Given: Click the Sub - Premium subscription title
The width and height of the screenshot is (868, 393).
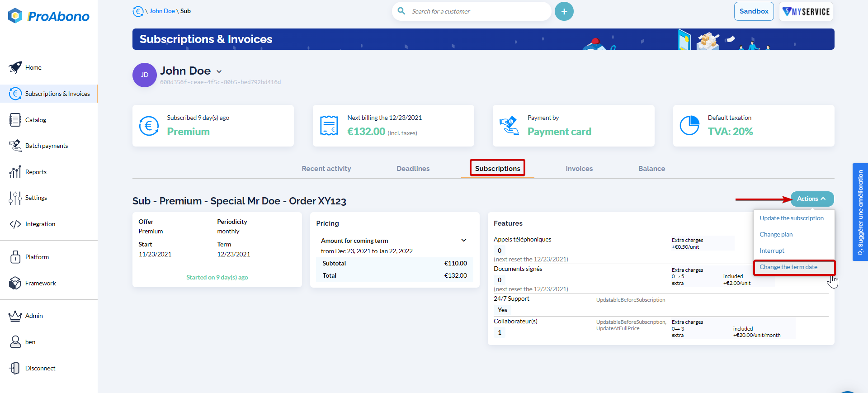Looking at the screenshot, I should 239,201.
